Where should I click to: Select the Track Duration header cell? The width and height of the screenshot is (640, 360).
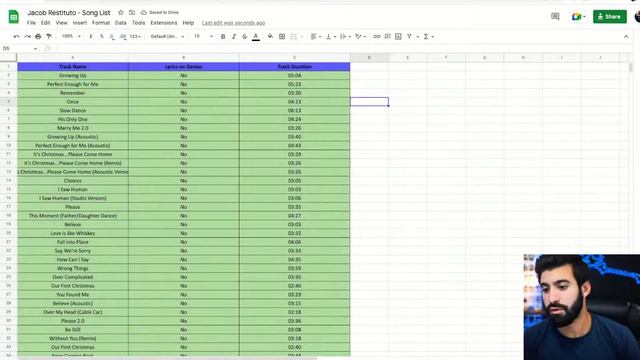[295, 67]
